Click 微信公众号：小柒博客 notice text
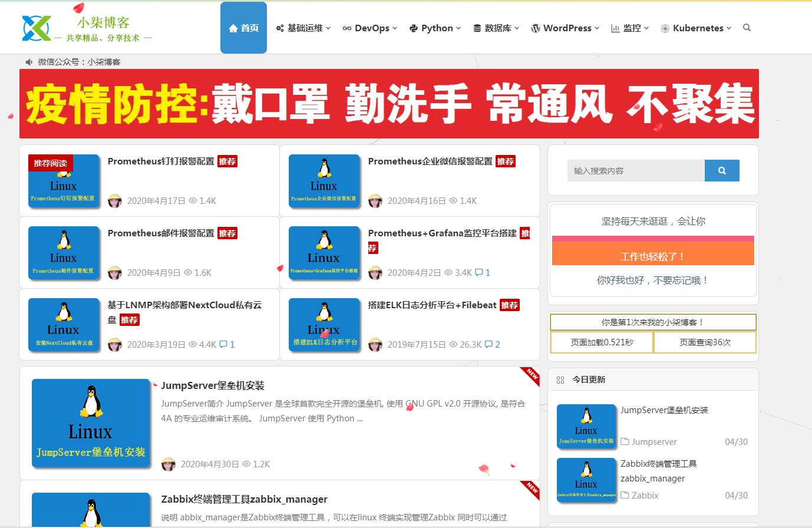This screenshot has height=528, width=812. coord(80,62)
